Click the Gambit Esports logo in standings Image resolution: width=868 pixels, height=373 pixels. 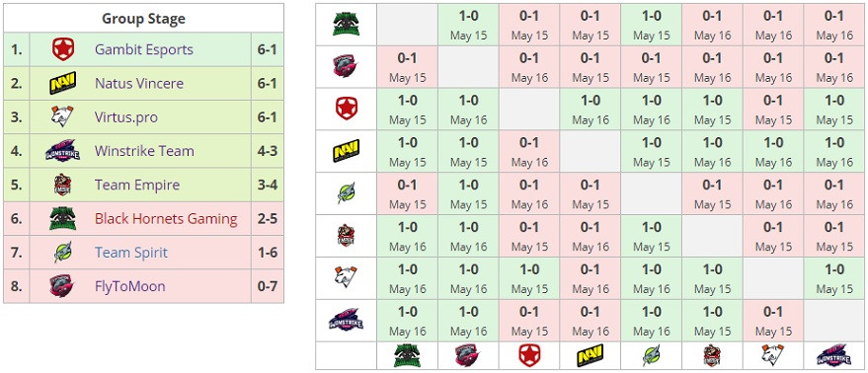point(62,49)
